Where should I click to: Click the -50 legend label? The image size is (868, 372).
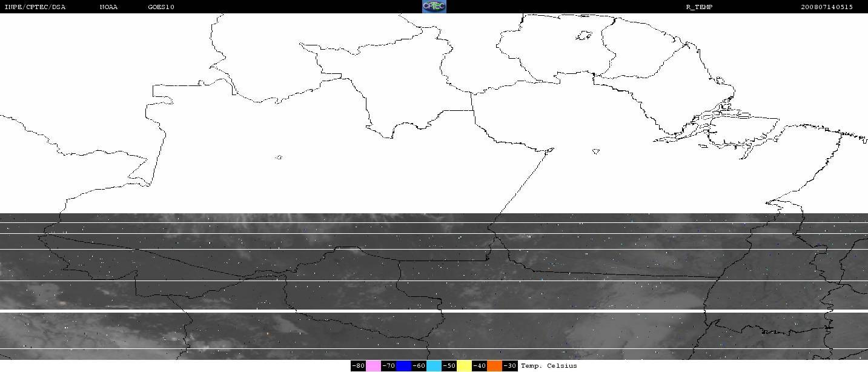coord(449,366)
